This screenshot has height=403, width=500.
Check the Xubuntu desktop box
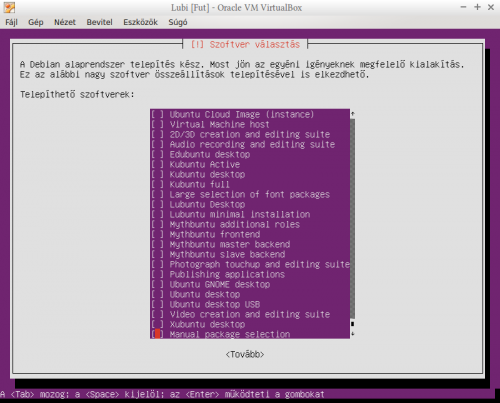click(x=157, y=324)
